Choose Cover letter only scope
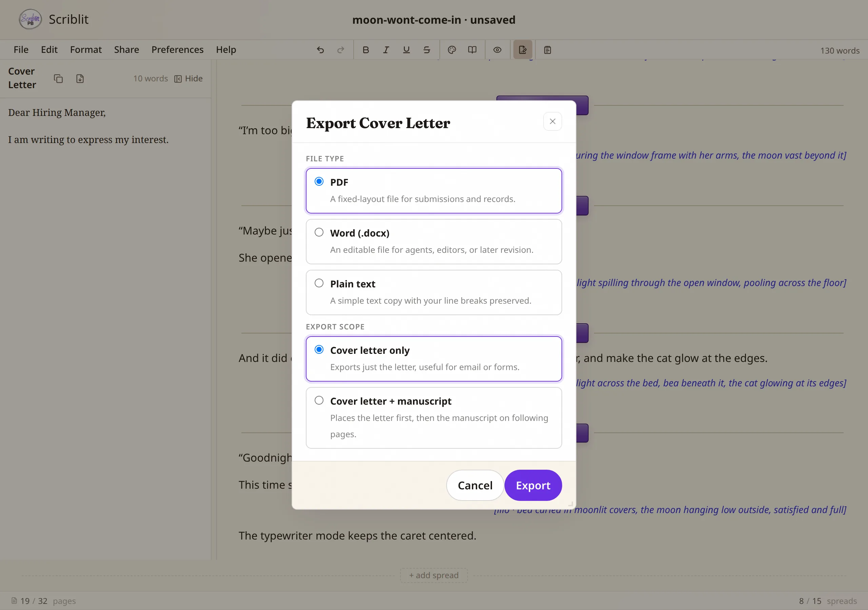Image resolution: width=868 pixels, height=610 pixels. (434, 359)
